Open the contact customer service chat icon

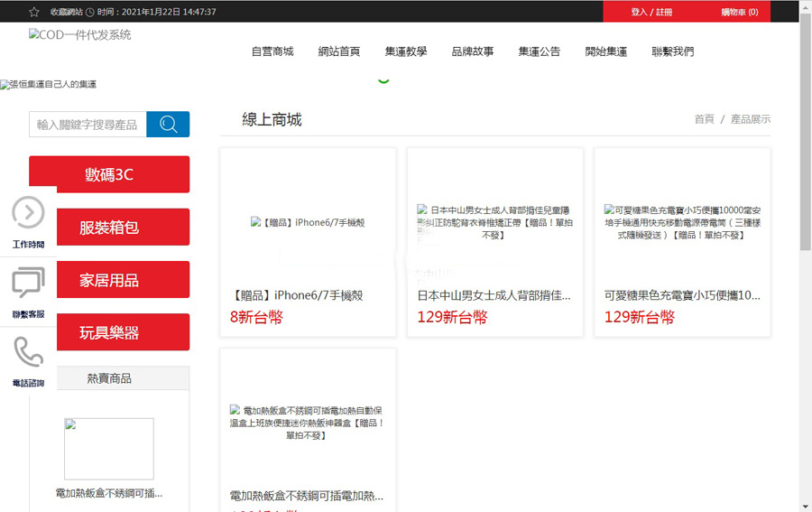[28, 283]
